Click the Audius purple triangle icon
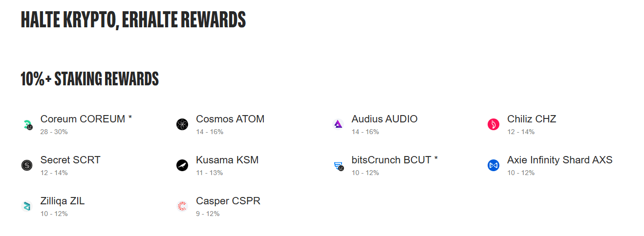 click(338, 124)
